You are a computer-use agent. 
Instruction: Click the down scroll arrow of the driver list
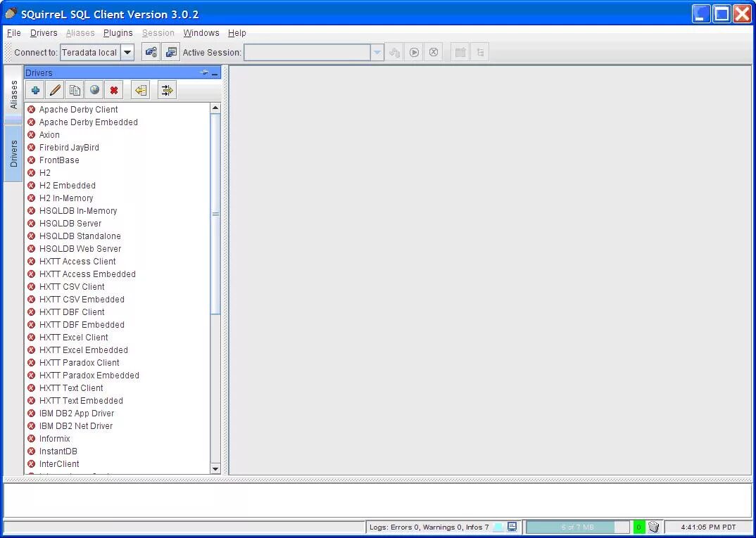click(215, 468)
